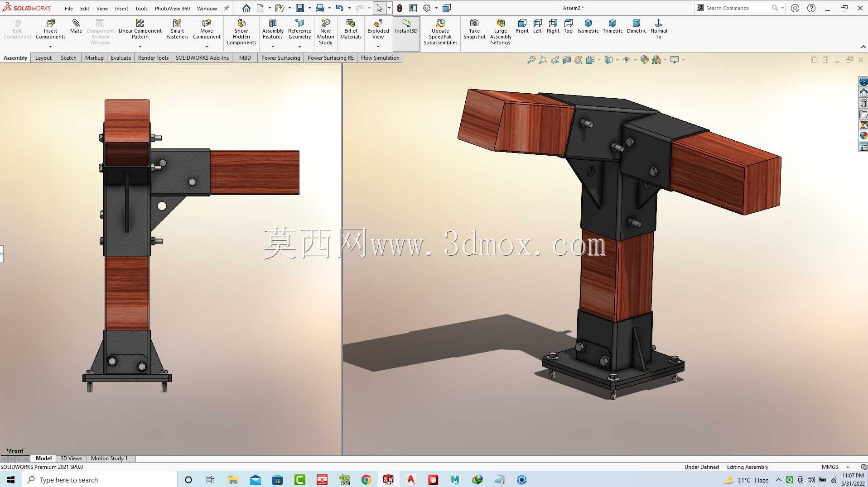Viewport: 868px width, 487px height.
Task: Click Show Hidden Components
Action: click(x=241, y=32)
